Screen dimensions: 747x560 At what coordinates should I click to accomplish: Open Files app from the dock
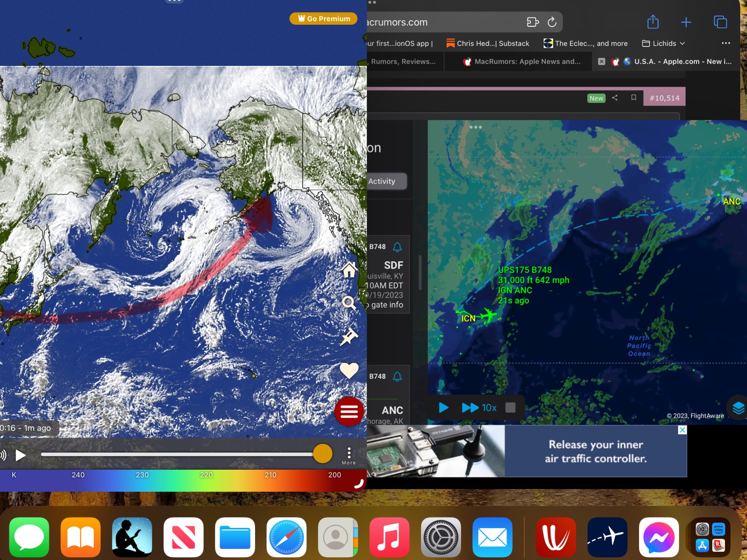[235, 537]
